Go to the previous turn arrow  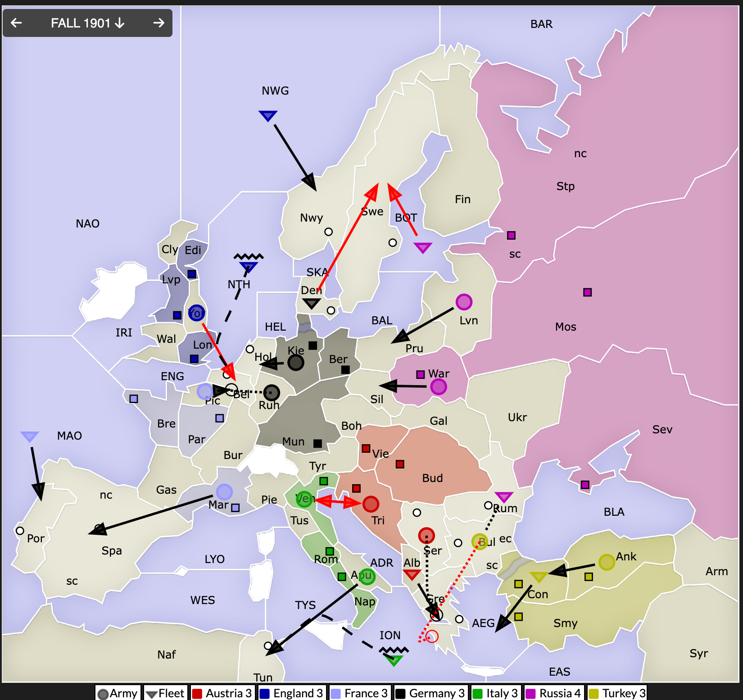coord(17,23)
